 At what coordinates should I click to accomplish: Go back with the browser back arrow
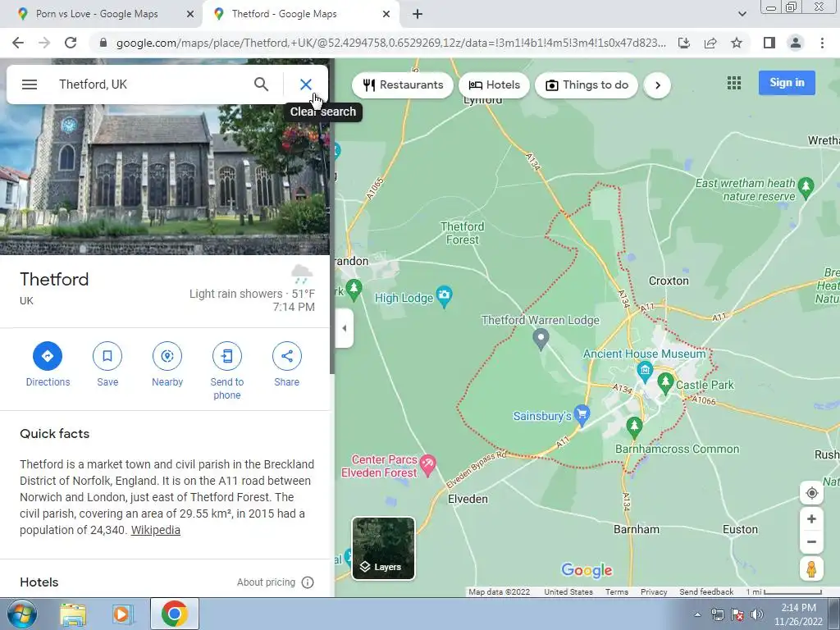18,43
